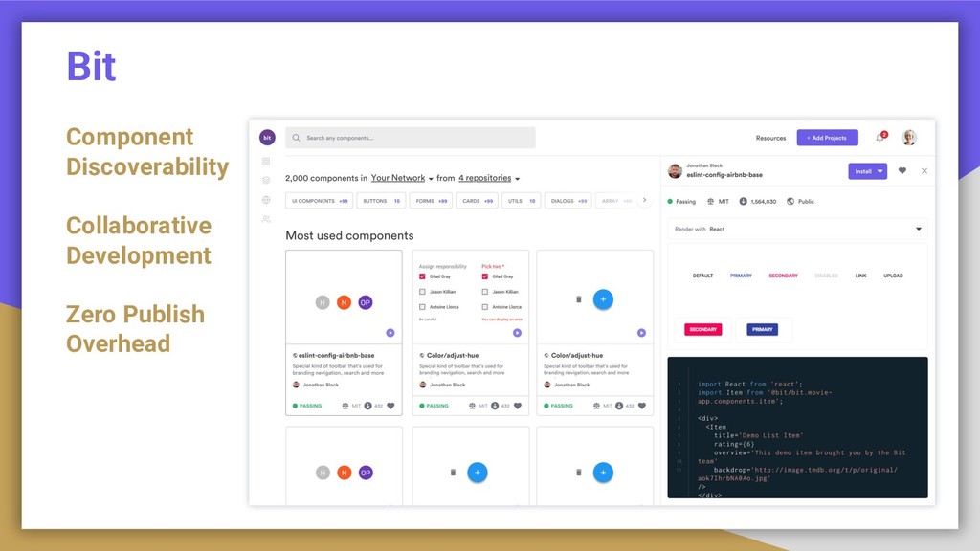Image resolution: width=980 pixels, height=551 pixels.
Task: Select the faded ARRAY category tab
Action: 616,201
